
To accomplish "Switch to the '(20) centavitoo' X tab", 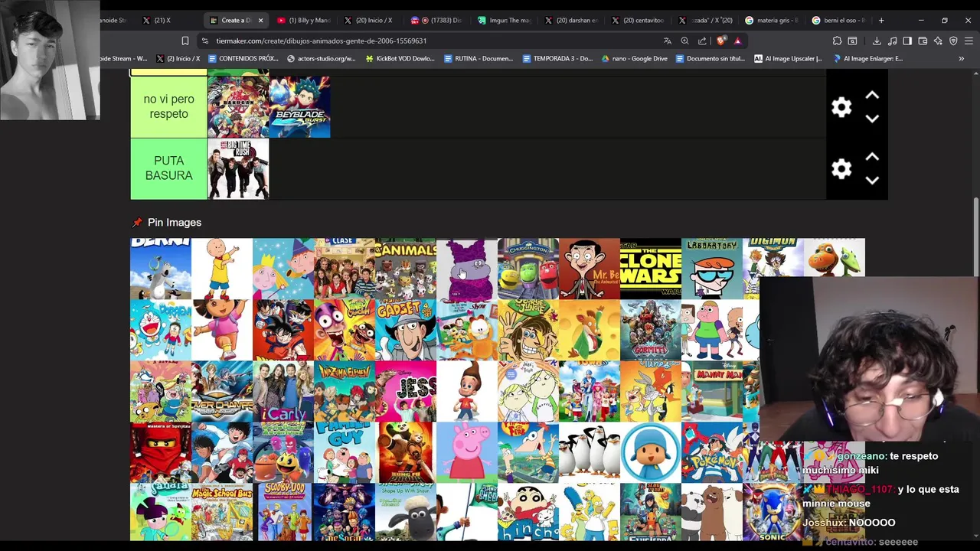I will 637,21.
